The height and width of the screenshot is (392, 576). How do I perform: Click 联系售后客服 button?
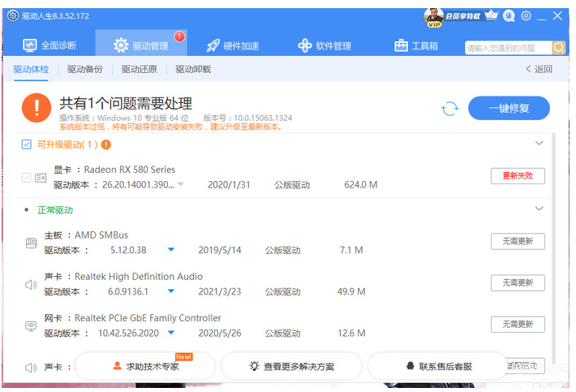(438, 366)
